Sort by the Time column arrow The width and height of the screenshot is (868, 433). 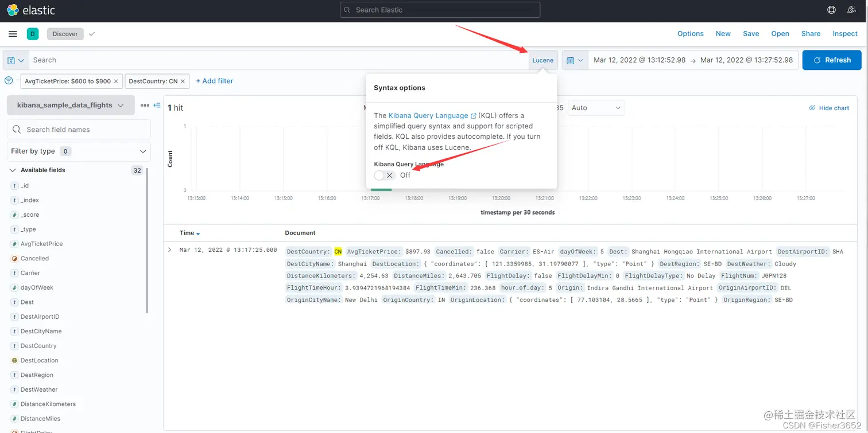coord(198,233)
